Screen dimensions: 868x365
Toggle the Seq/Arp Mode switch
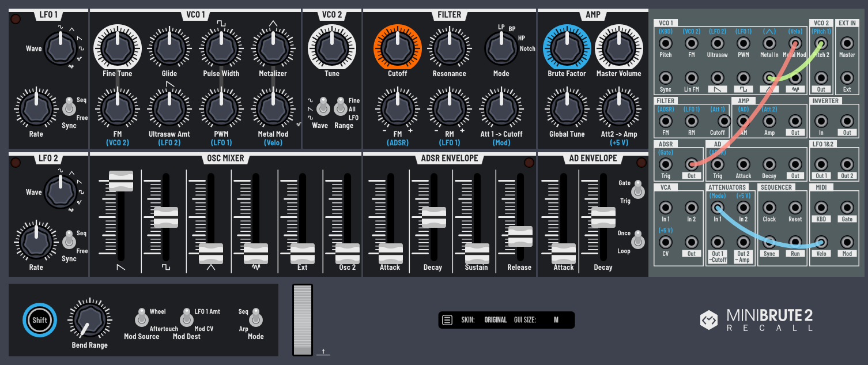click(256, 318)
